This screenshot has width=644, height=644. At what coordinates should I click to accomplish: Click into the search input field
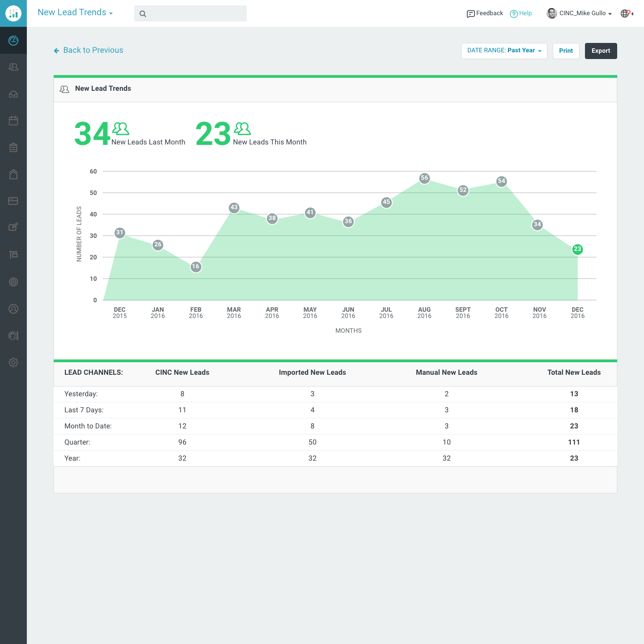click(x=191, y=13)
